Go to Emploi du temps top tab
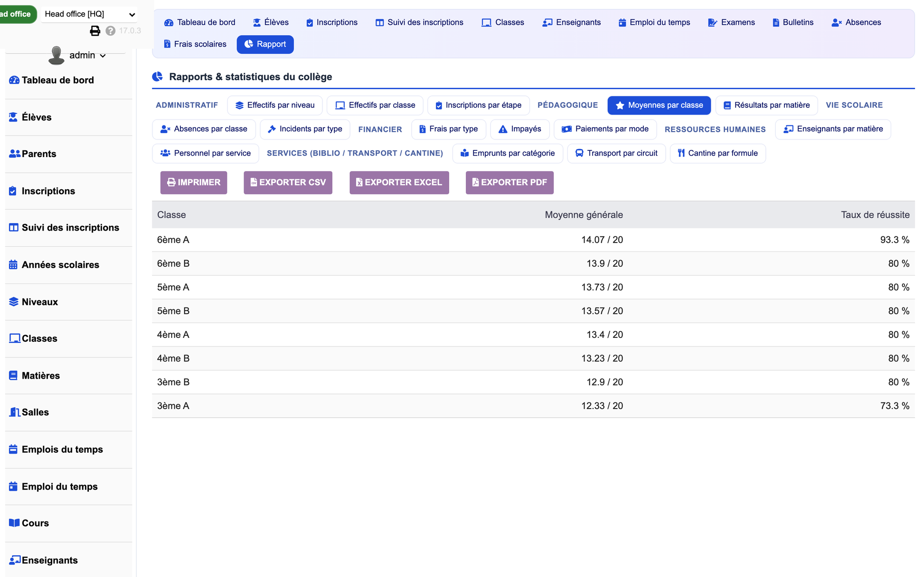The image size is (924, 577). pyautogui.click(x=654, y=22)
